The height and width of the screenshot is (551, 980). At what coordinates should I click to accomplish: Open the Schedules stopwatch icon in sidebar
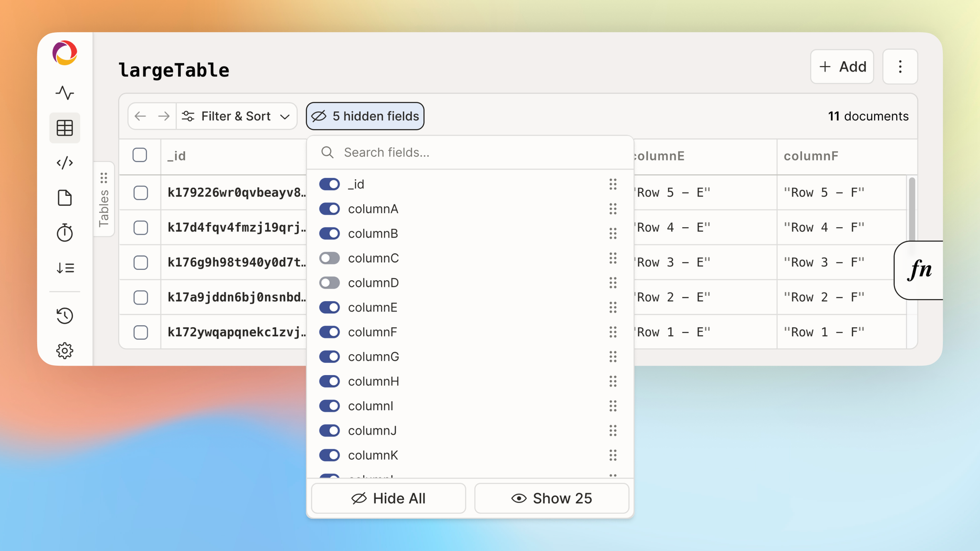[x=65, y=233]
